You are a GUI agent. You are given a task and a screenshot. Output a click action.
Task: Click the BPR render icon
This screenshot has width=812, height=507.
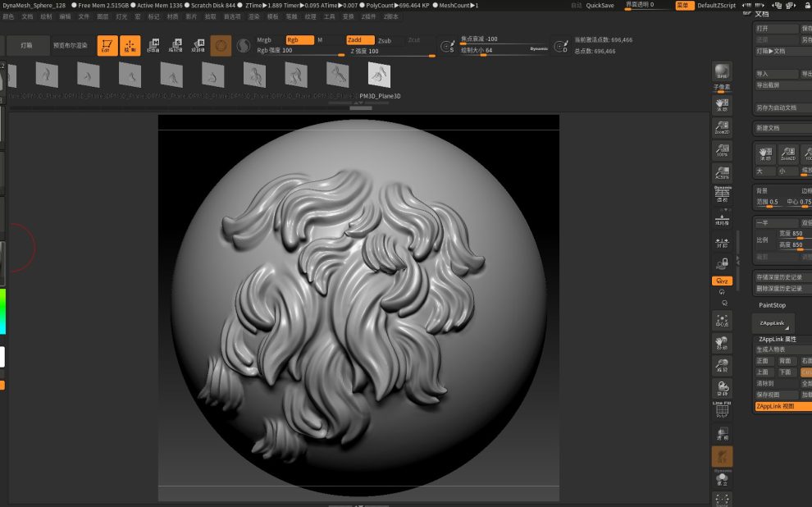point(722,72)
